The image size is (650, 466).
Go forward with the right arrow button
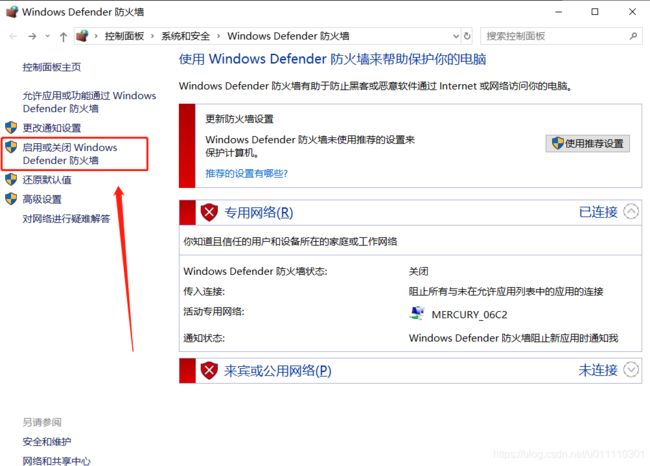(32, 36)
